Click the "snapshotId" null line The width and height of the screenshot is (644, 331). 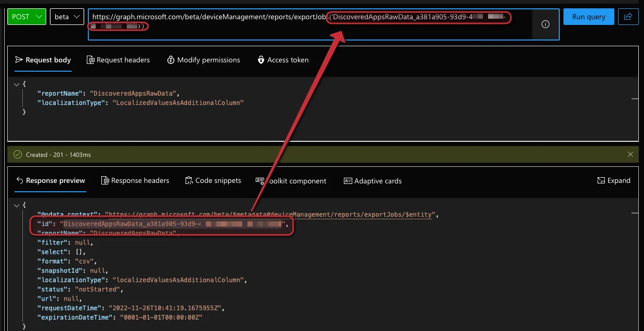72,270
